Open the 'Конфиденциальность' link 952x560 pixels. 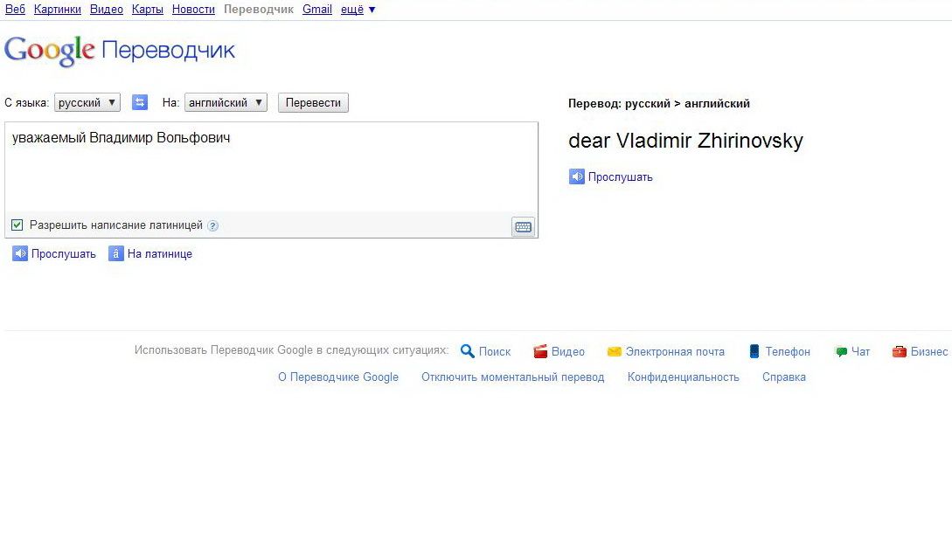683,377
